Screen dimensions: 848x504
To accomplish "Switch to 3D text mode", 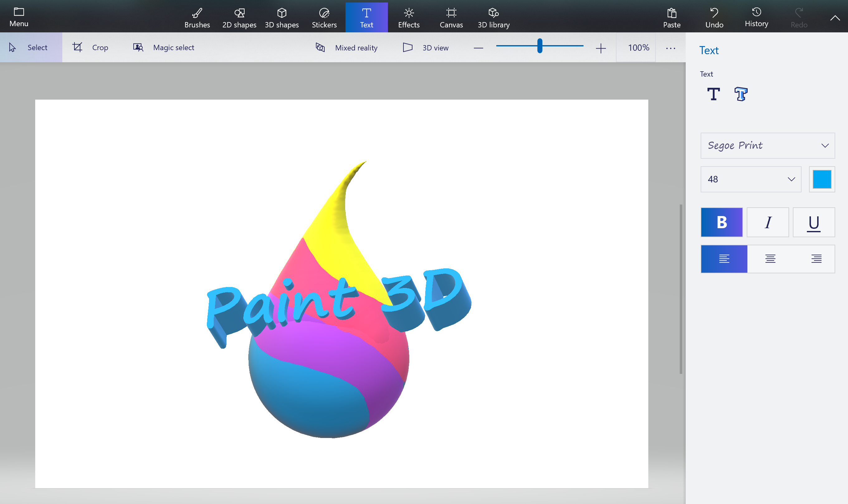I will coord(741,94).
